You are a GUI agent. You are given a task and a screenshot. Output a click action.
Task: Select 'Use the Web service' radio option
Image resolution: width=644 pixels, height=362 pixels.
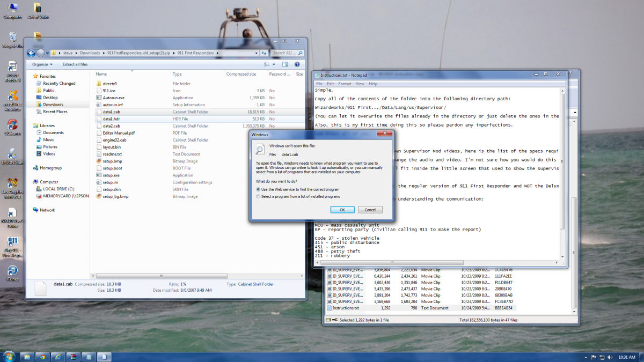[258, 189]
